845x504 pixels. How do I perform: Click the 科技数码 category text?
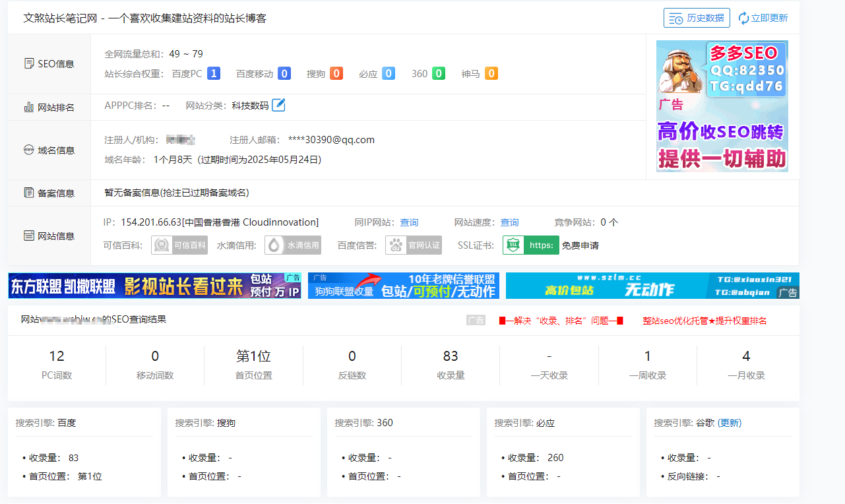(250, 106)
